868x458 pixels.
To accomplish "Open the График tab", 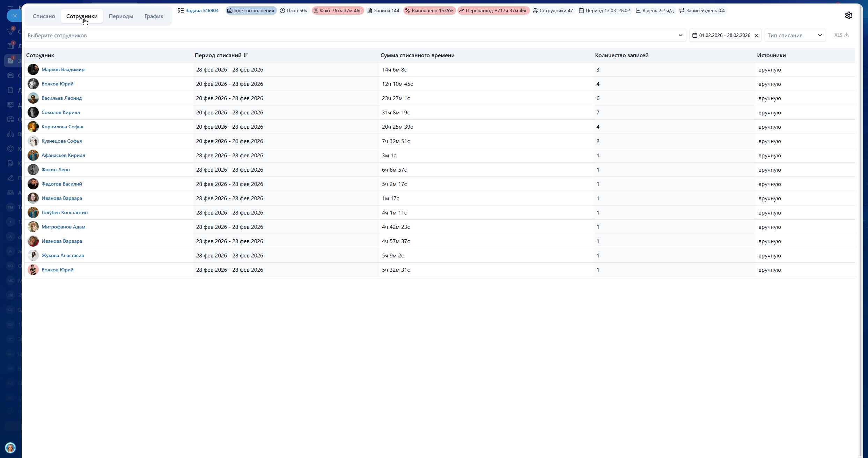I will tap(154, 16).
